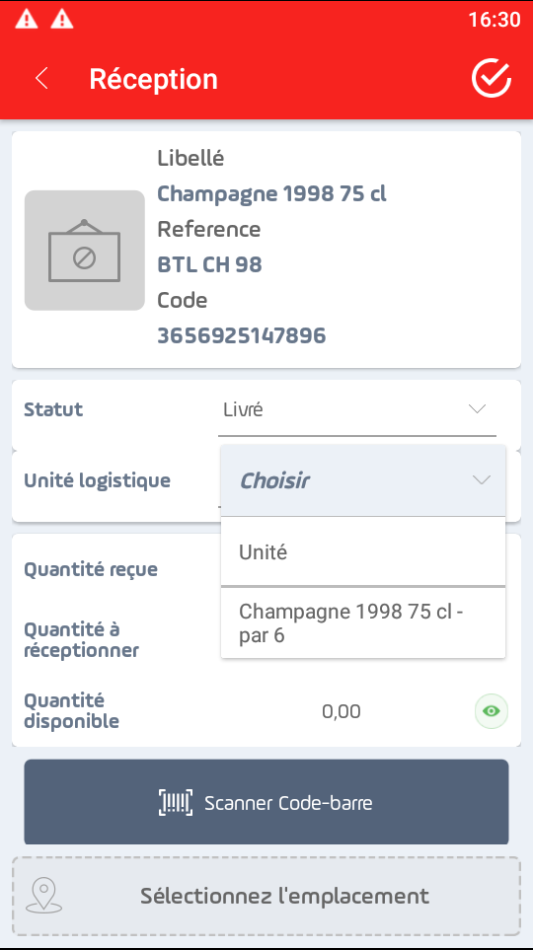Image resolution: width=533 pixels, height=950 pixels.
Task: Tap the product code 3656925147896
Action: coord(242,335)
